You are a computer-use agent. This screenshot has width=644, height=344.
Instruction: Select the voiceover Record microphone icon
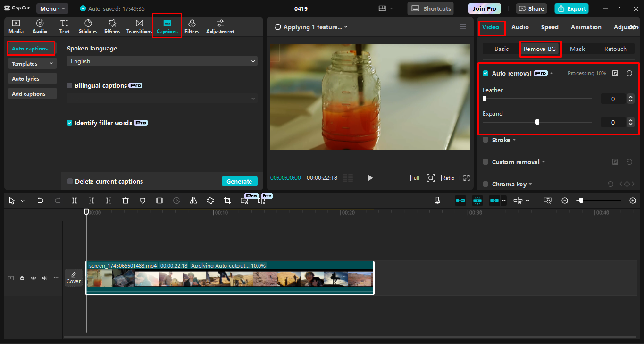(x=437, y=201)
